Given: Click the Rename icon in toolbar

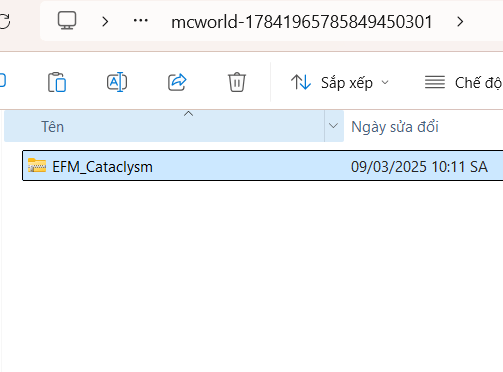Looking at the screenshot, I should 117,82.
